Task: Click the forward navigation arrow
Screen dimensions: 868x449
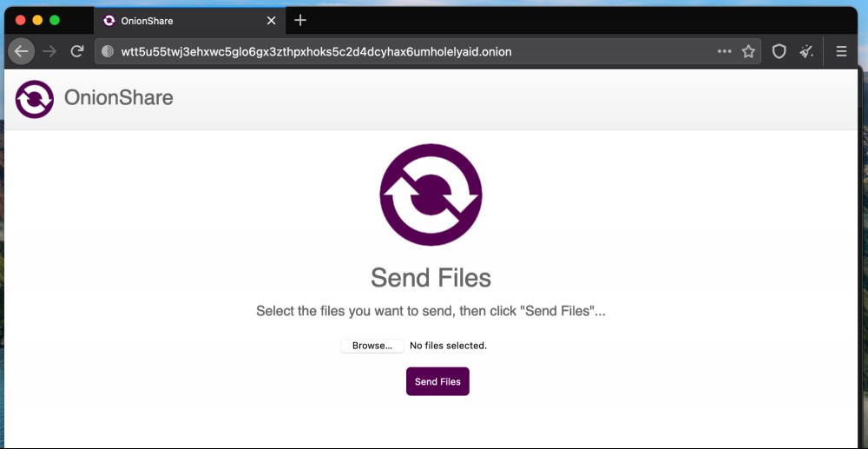Action: pos(49,51)
